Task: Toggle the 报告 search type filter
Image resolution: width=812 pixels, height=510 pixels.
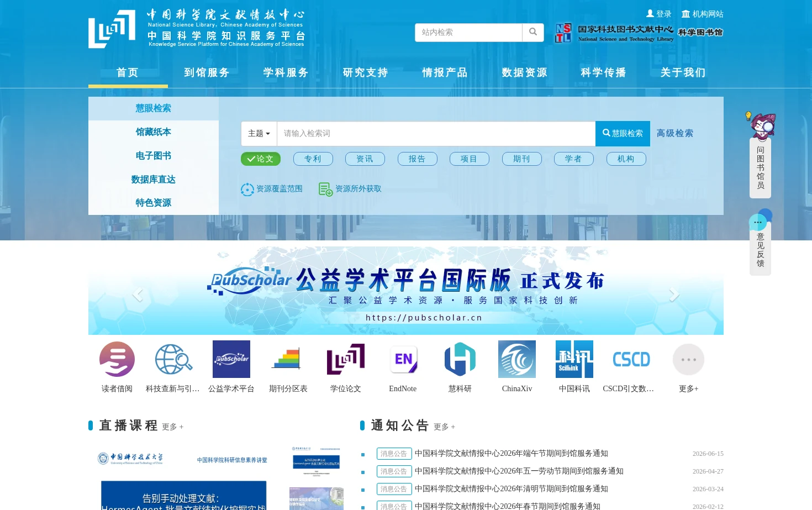Action: click(x=417, y=159)
